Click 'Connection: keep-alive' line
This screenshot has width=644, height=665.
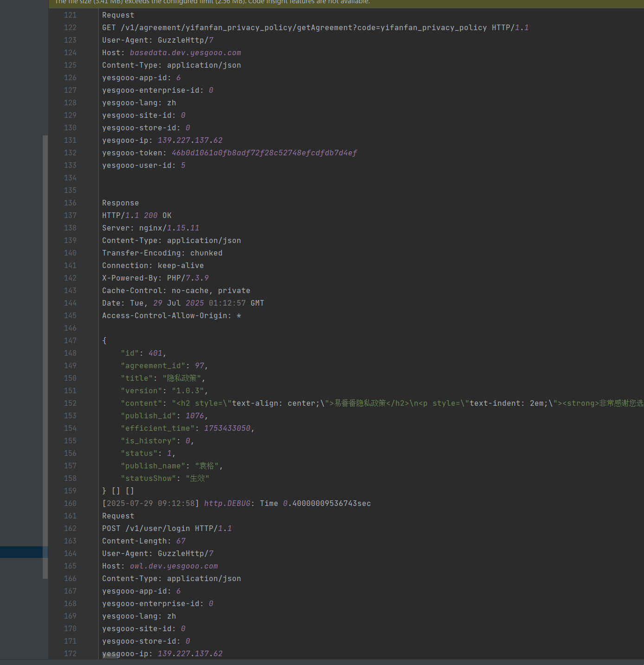(153, 266)
